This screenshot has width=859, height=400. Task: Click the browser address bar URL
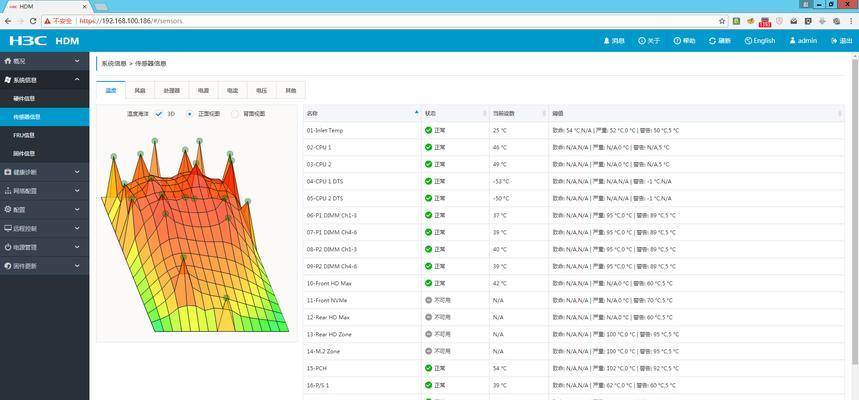point(130,21)
